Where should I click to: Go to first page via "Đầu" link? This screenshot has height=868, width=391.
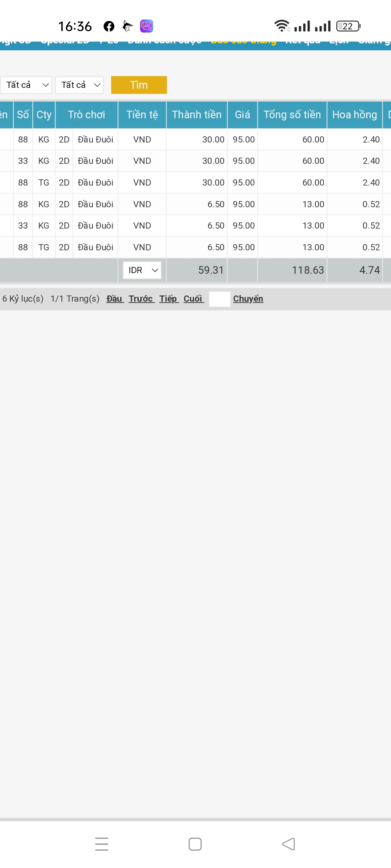point(115,299)
